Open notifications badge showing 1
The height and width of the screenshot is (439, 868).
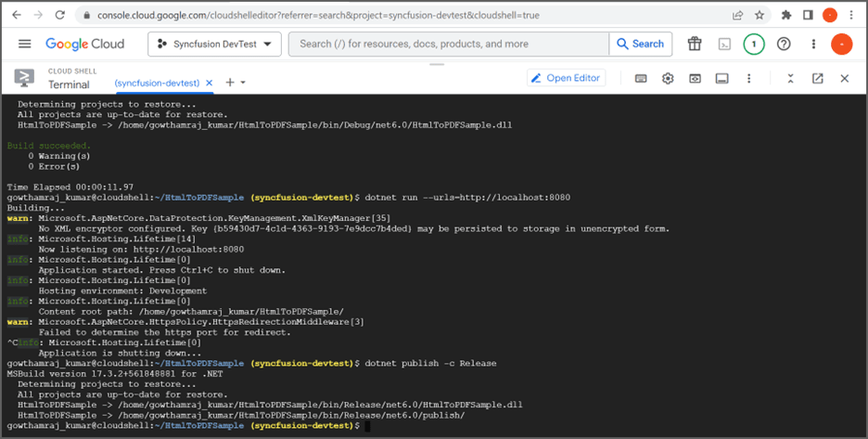coord(753,44)
